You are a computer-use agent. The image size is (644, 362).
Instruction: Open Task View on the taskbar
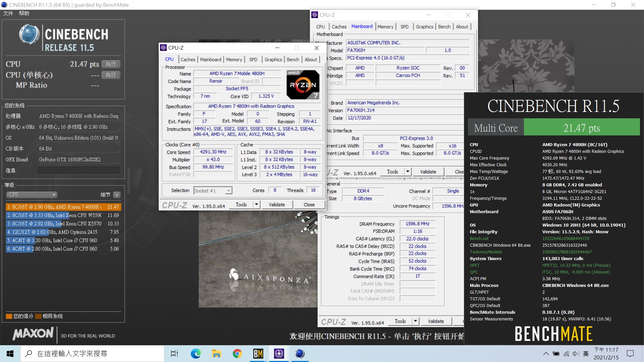pyautogui.click(x=174, y=354)
